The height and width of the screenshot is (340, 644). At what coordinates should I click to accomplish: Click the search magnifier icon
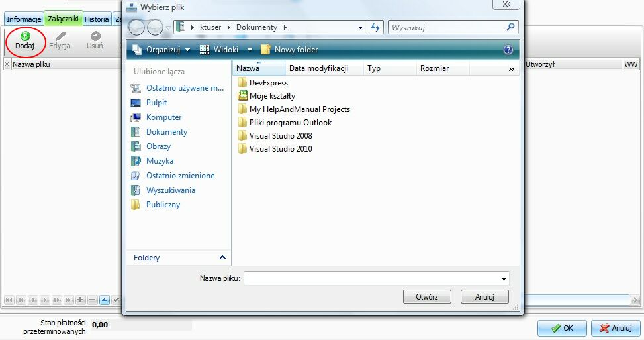510,27
